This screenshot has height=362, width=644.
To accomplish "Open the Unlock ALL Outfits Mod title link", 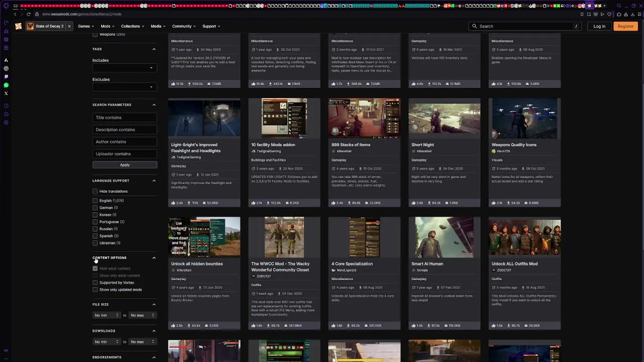I will tap(514, 263).
